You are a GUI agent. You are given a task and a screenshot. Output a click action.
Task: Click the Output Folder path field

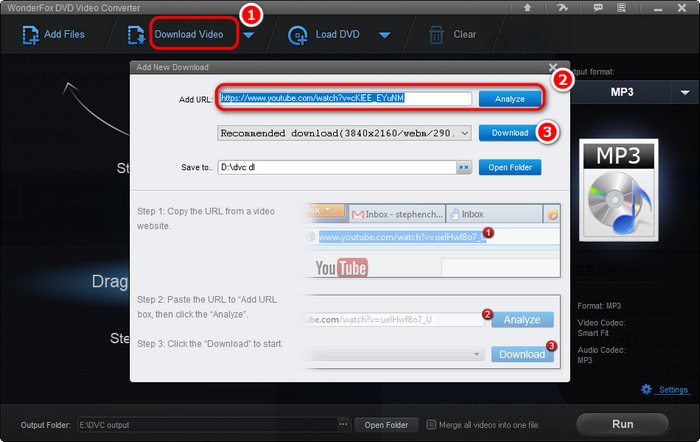(208, 425)
